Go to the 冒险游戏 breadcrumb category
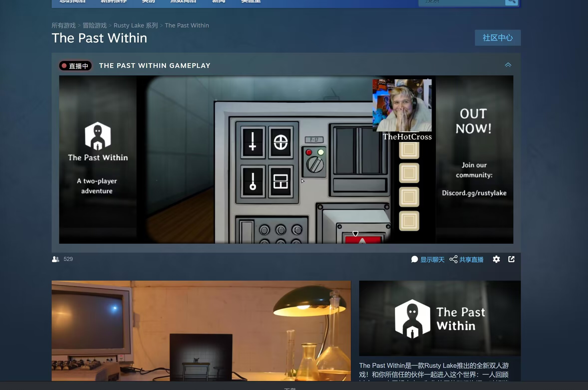Image resolution: width=588 pixels, height=390 pixels. coord(95,25)
